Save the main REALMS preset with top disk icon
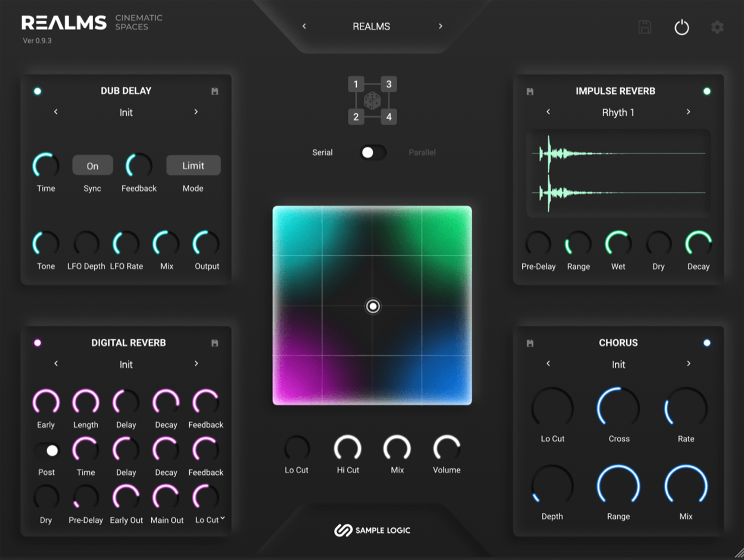The image size is (744, 560). click(x=645, y=26)
